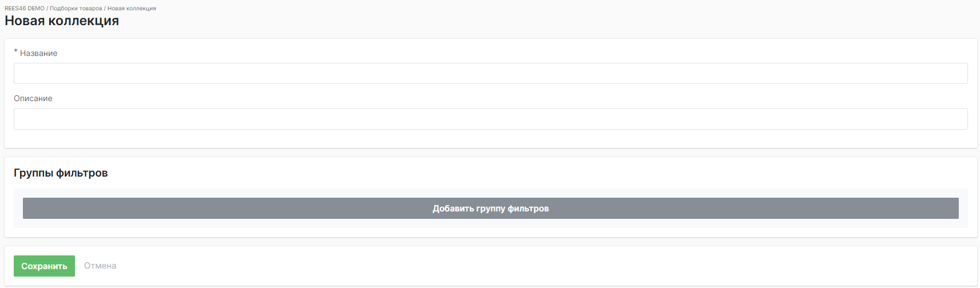Screen dimensions: 980x288
Task: Add a new filter group
Action: coord(490,209)
